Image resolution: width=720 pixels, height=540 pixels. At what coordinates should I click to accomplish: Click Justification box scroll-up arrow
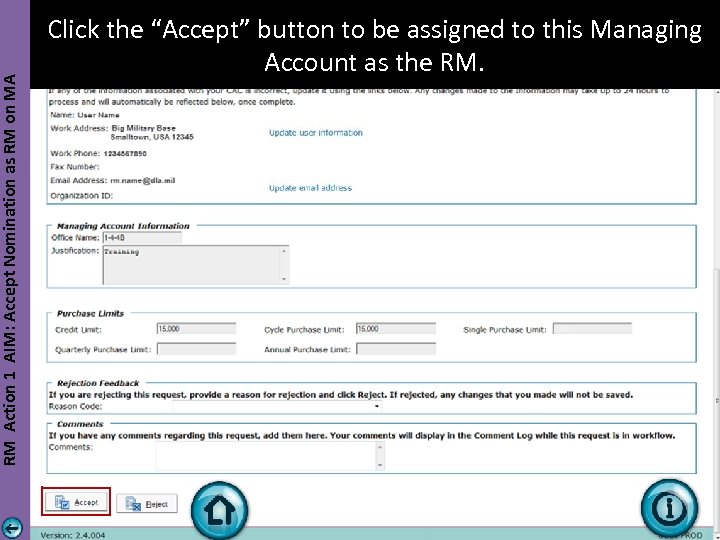pos(284,251)
